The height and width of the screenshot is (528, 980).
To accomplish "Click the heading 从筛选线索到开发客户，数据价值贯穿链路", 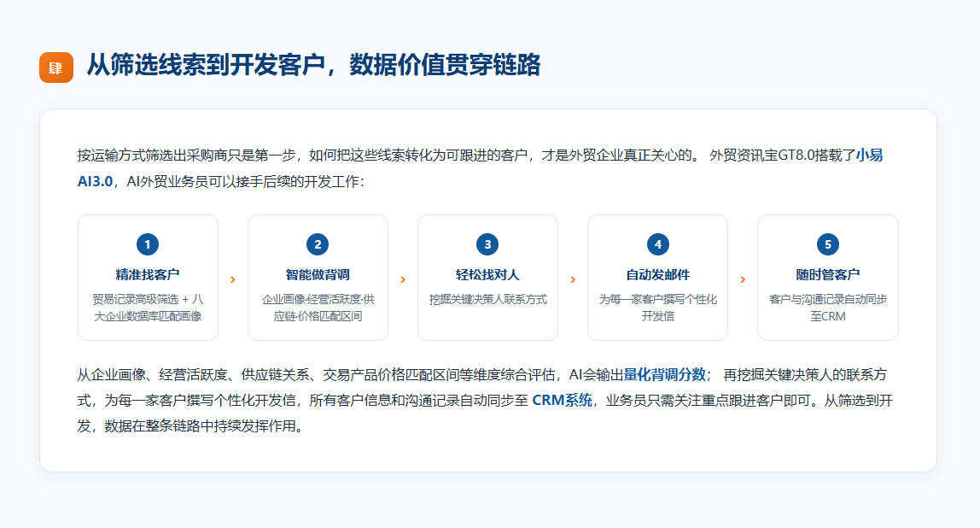I will tap(313, 65).
